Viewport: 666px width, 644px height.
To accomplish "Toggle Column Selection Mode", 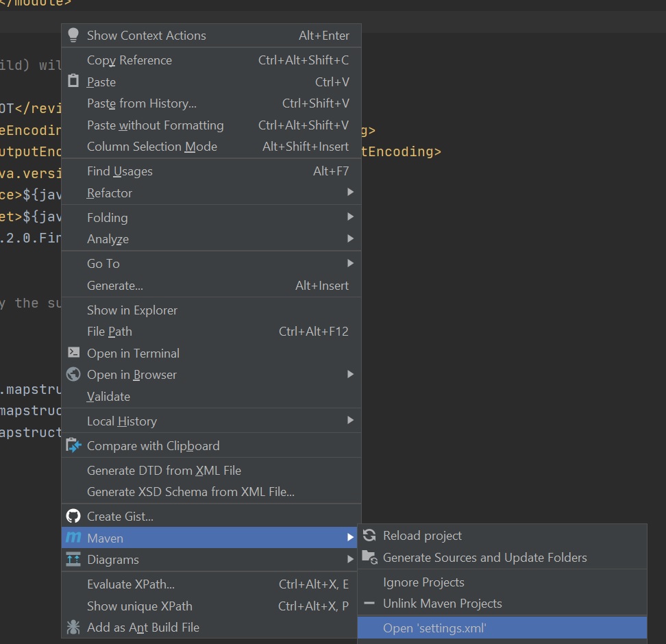I will [x=152, y=147].
